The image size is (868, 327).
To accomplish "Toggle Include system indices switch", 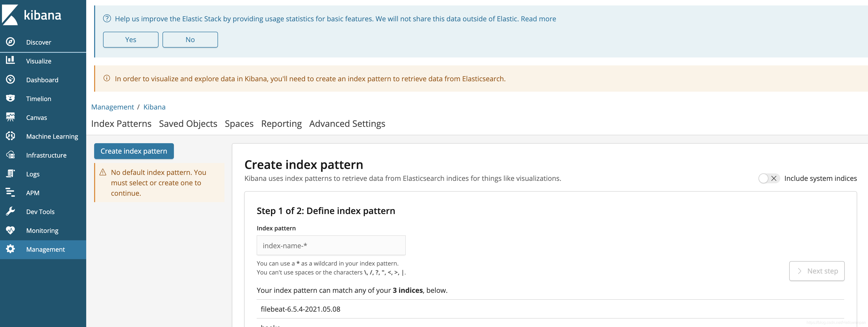I will (769, 178).
